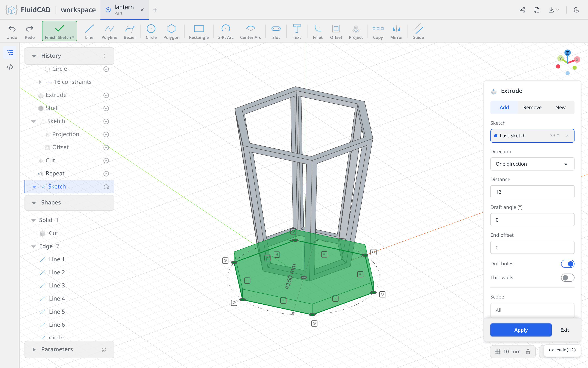
Task: Expand the Parameters panel
Action: 34,350
